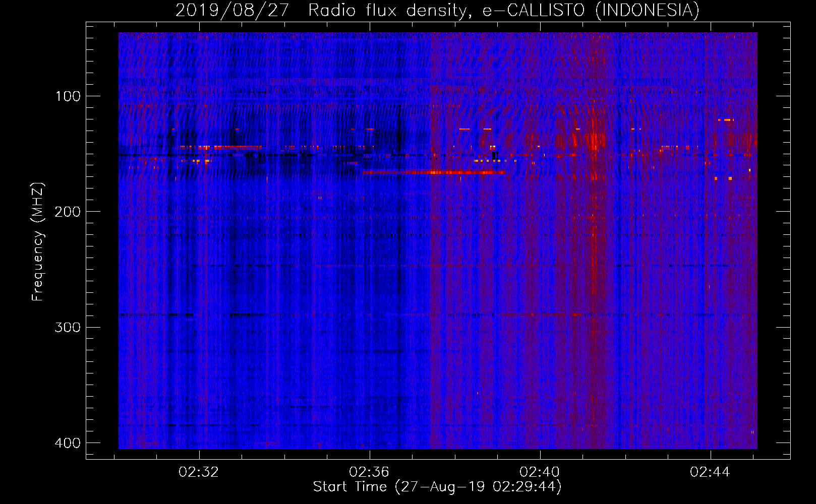Click the 400 frequency tick label

(68, 443)
